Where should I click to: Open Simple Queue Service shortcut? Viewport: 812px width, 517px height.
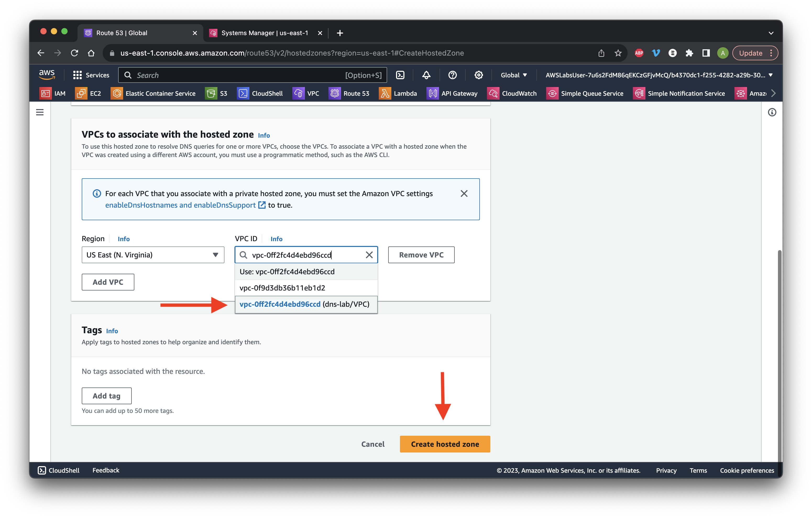585,94
